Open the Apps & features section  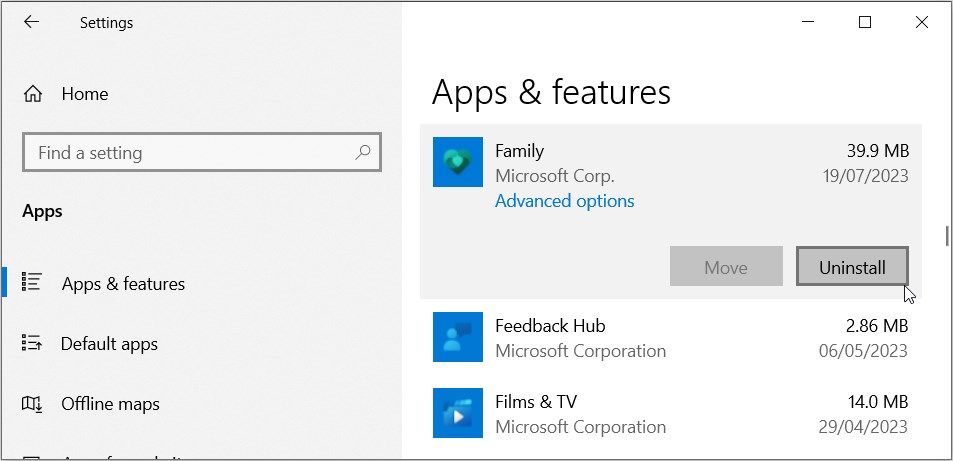click(123, 284)
